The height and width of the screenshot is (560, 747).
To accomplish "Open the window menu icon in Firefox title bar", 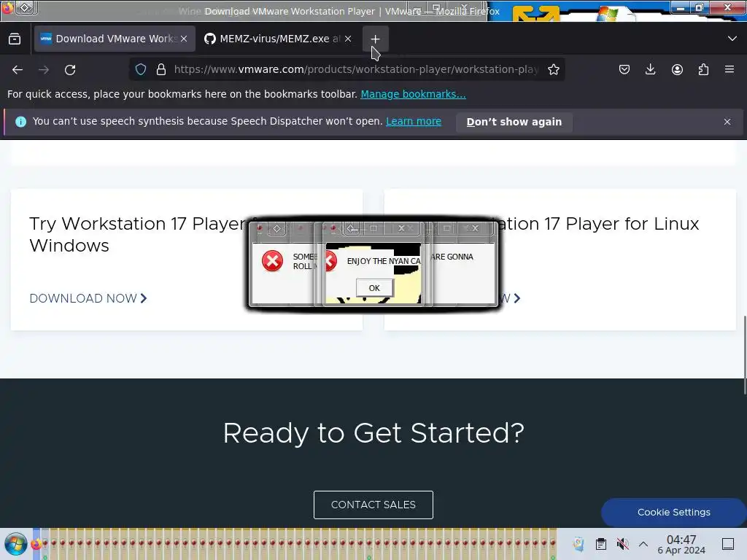I will [x=26, y=7].
